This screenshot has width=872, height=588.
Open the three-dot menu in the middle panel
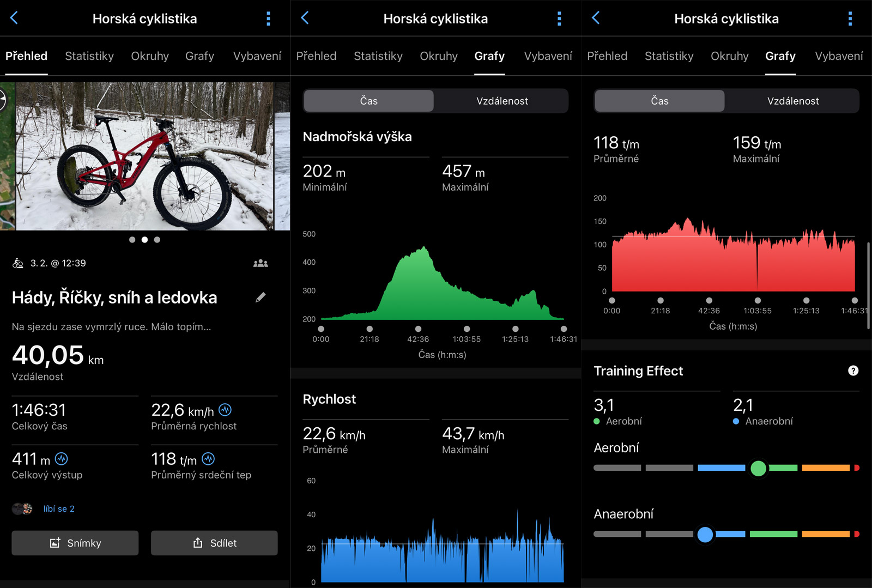pos(559,19)
